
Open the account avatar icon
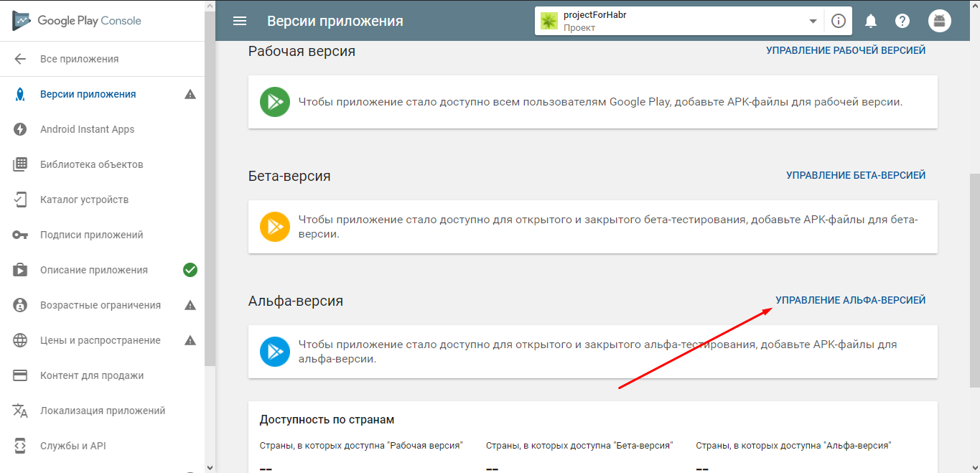tap(939, 21)
